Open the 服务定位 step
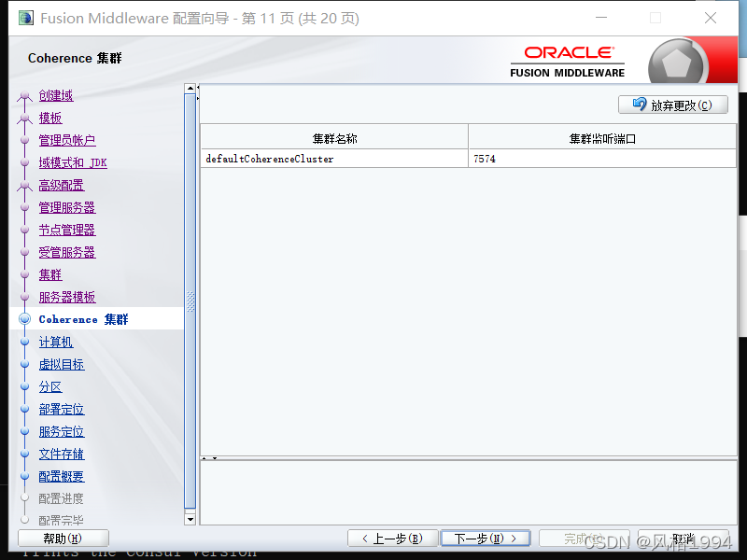The height and width of the screenshot is (560, 747). tap(62, 431)
